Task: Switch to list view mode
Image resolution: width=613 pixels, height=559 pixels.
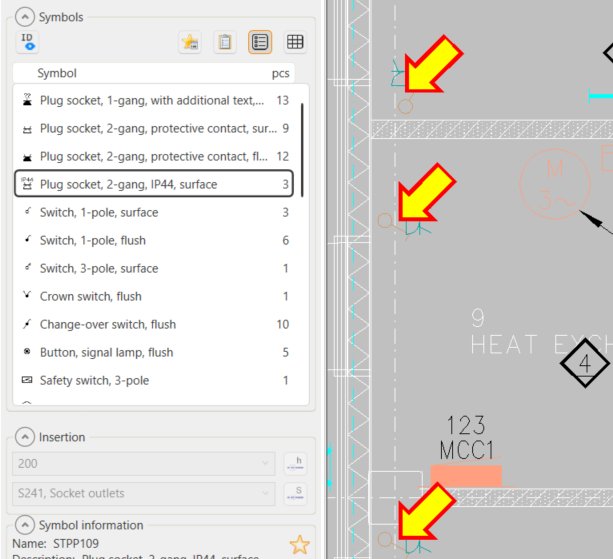Action: coord(260,42)
